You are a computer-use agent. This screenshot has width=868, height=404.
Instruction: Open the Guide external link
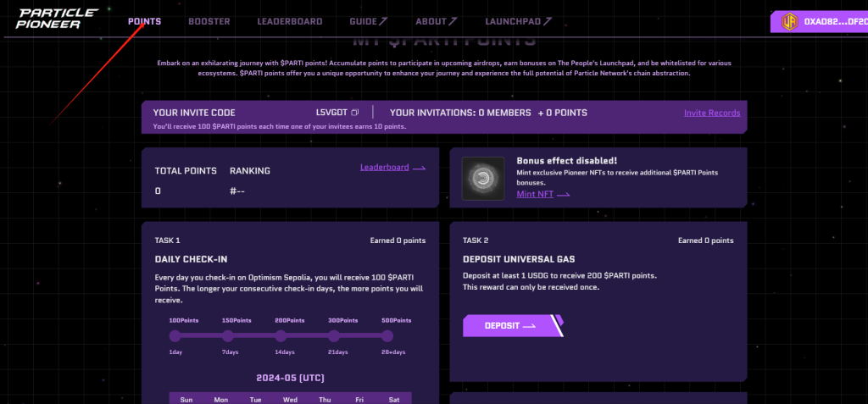[369, 21]
